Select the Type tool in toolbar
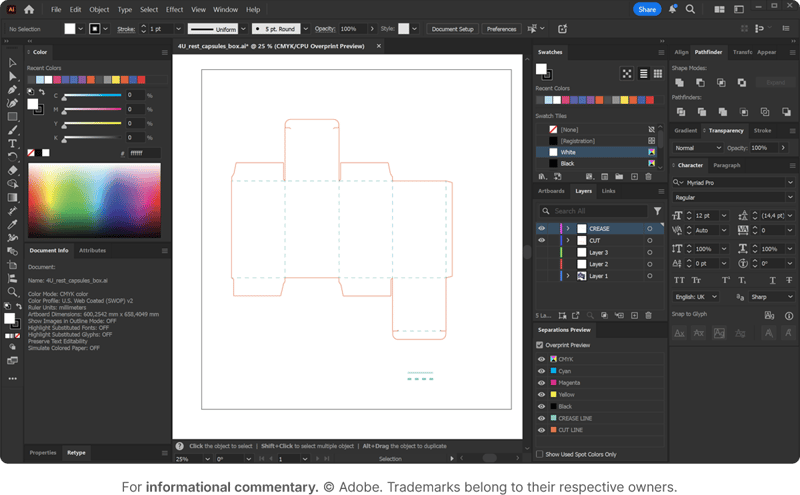Image resolution: width=800 pixels, height=495 pixels. coord(12,143)
